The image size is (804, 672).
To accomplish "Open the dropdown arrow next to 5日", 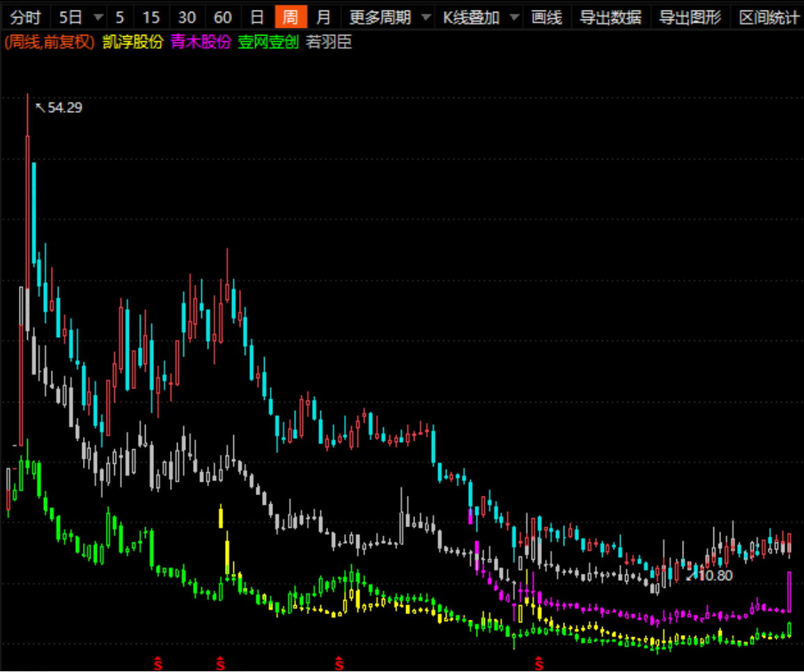I will (98, 17).
